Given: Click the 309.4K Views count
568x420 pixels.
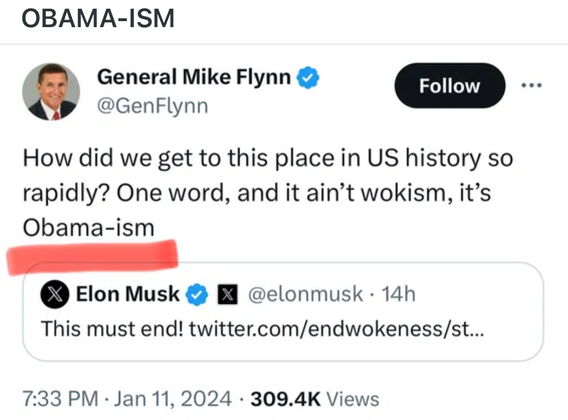Looking at the screenshot, I should (x=315, y=399).
